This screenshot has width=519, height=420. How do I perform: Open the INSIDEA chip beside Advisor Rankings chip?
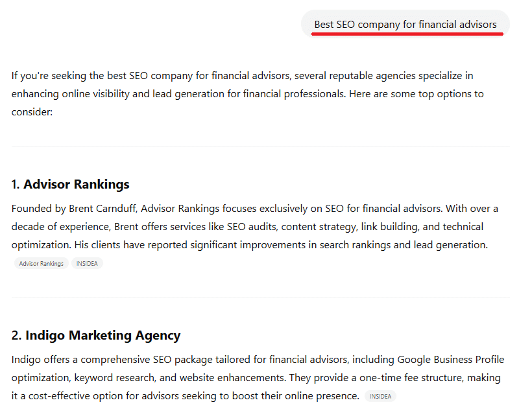pyautogui.click(x=87, y=264)
